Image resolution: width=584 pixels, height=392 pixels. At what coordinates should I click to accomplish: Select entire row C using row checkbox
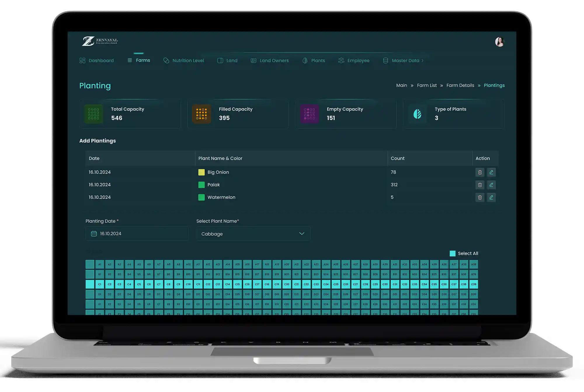(x=90, y=284)
